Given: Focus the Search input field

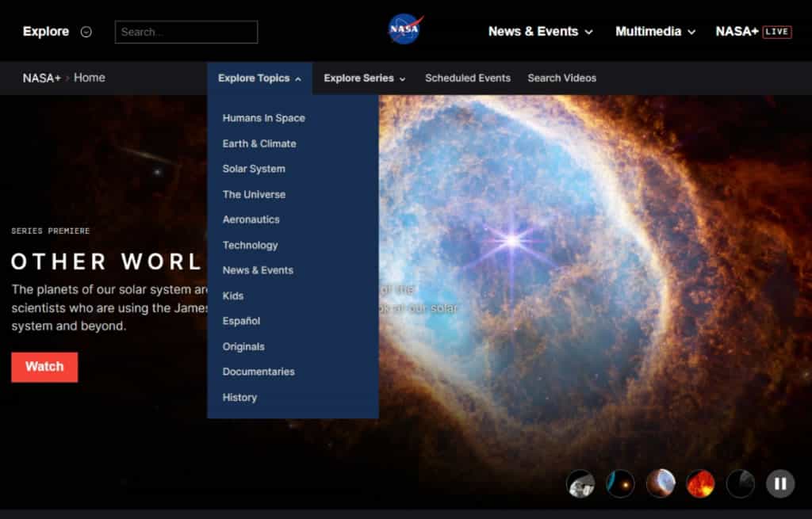Looking at the screenshot, I should [186, 32].
